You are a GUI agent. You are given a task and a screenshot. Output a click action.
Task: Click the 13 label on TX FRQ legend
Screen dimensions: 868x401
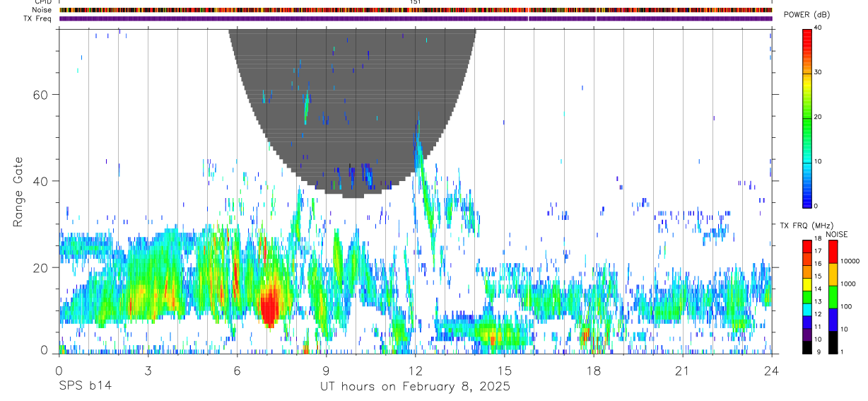coord(818,302)
